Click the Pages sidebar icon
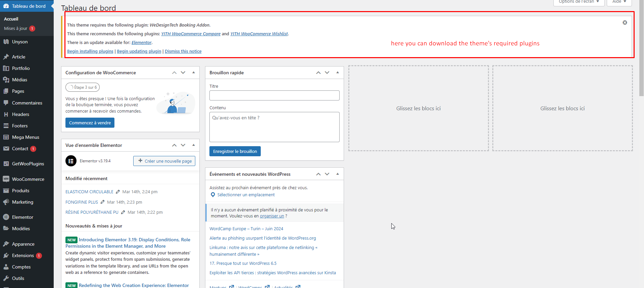Viewport: 644px width, 288px height. coord(6,91)
